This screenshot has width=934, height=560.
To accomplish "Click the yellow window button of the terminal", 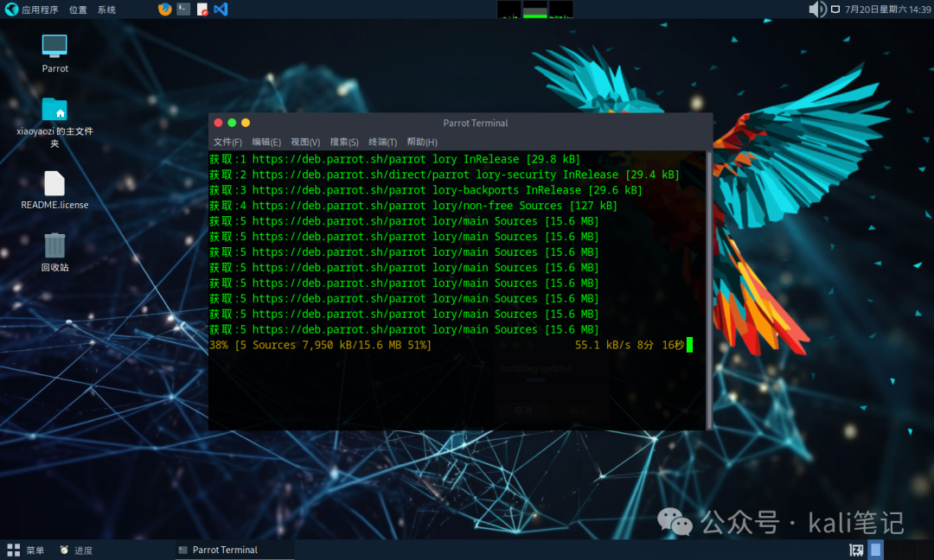I will click(x=246, y=123).
